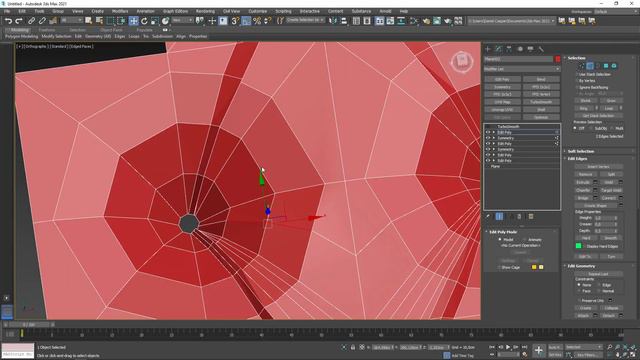This screenshot has width=640, height=360.
Task: Enable By Vertex checkbox
Action: (x=577, y=81)
